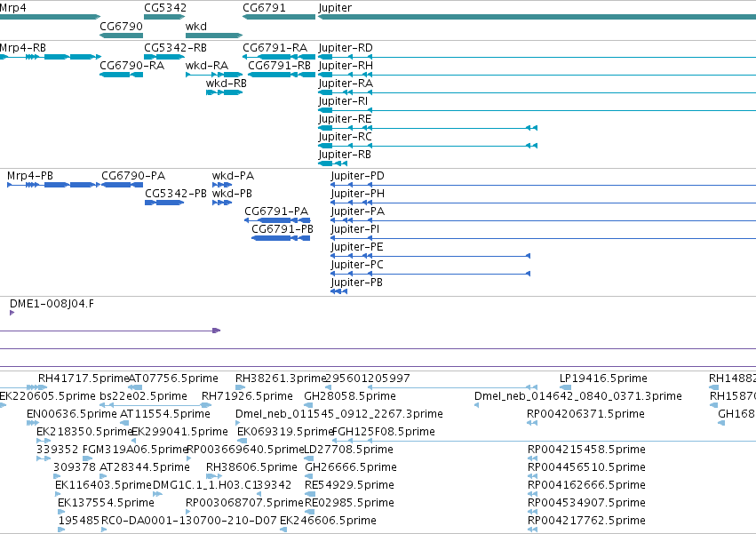Select the Jupiter-RC transcript label
Image resolution: width=756 pixels, height=534 pixels.
[346, 137]
